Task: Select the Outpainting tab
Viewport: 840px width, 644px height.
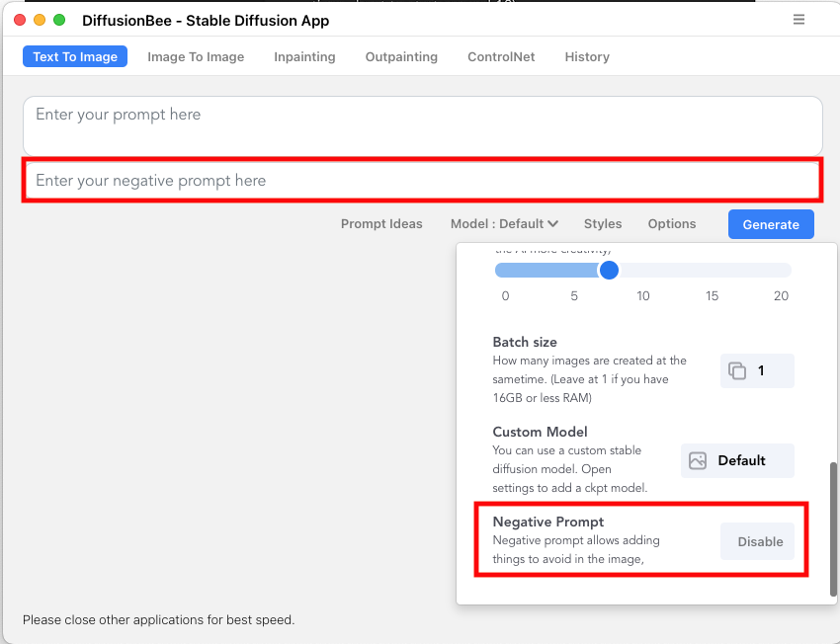Action: pos(401,56)
